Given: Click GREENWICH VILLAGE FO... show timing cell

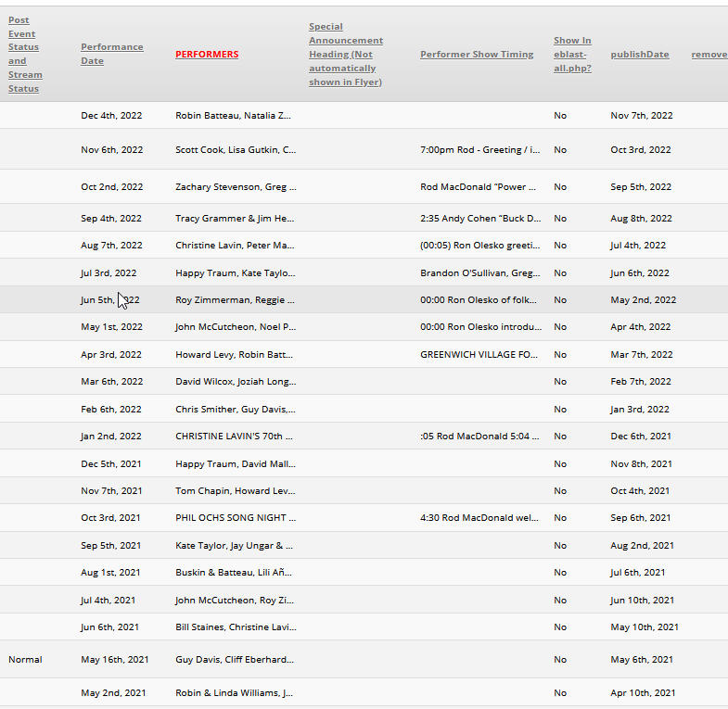Looking at the screenshot, I should (x=478, y=355).
